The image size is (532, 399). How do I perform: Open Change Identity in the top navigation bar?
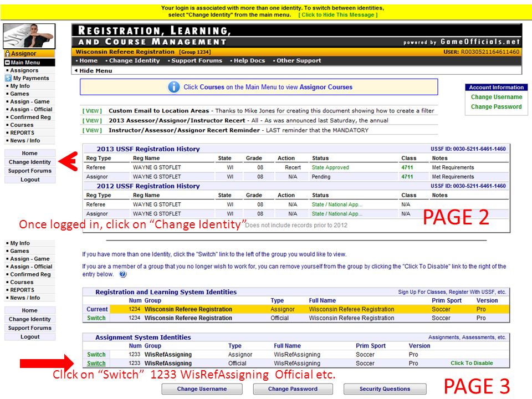tap(134, 60)
